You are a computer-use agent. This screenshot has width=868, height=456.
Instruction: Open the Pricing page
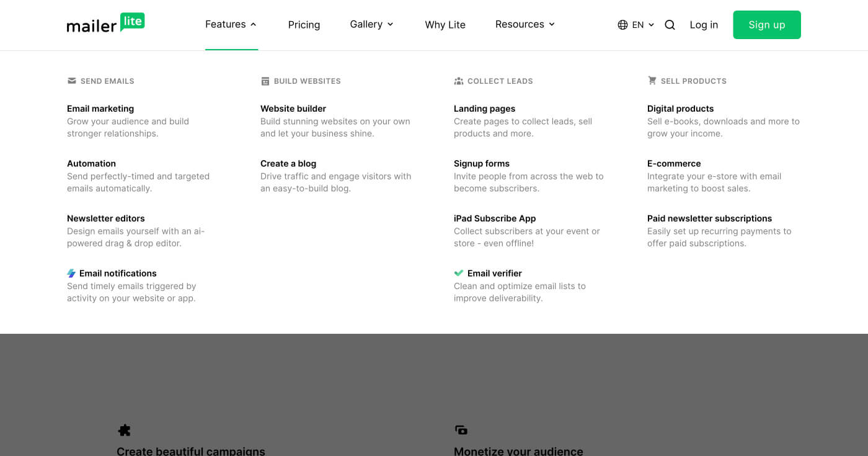304,25
